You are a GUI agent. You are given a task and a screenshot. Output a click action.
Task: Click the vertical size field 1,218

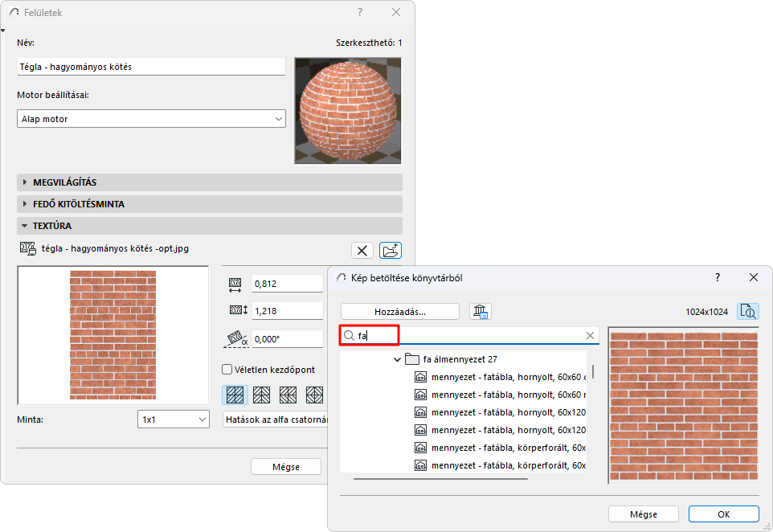point(288,311)
